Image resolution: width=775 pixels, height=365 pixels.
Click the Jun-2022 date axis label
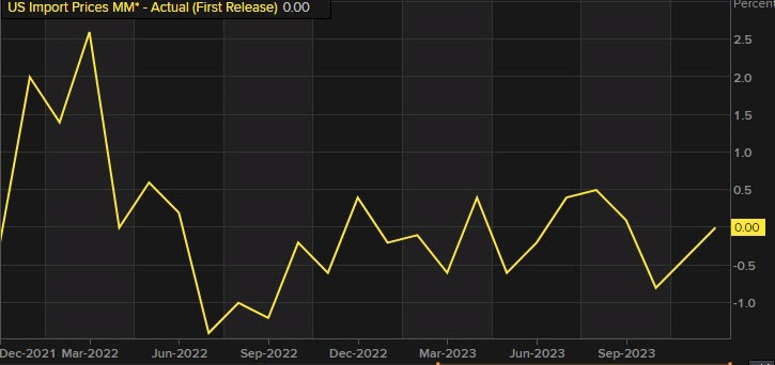(x=179, y=354)
